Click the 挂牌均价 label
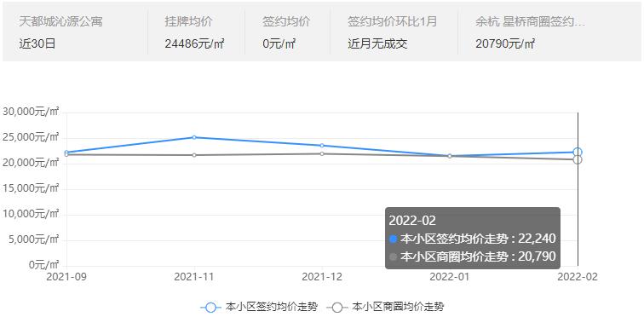This screenshot has width=644, height=317. click(x=188, y=21)
